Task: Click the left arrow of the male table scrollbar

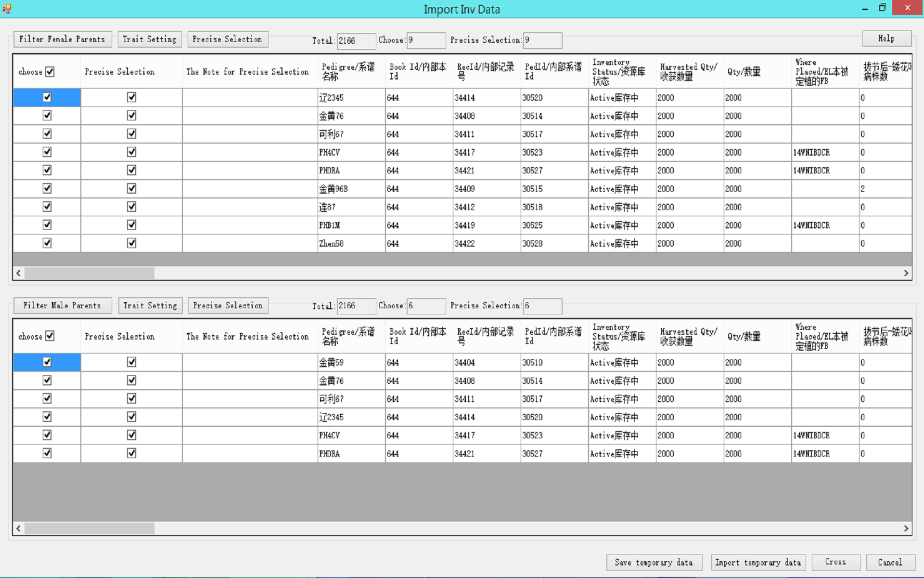Action: (18, 528)
